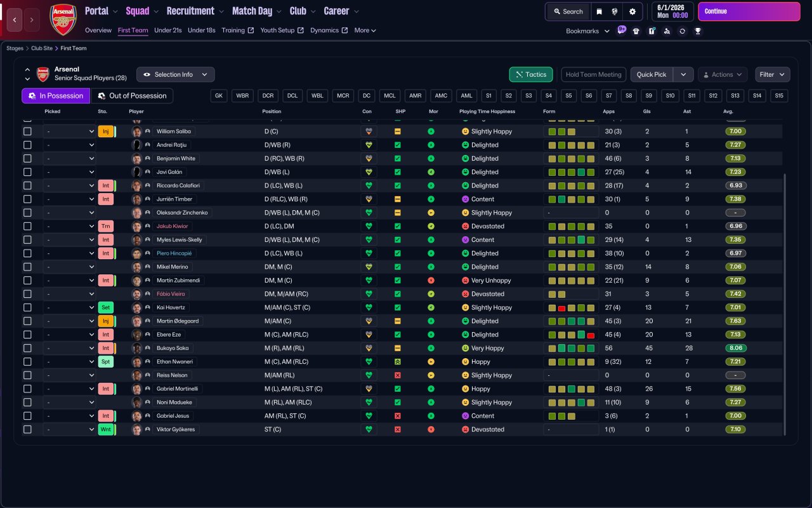Screen dimensions: 812x508
Task: Tick Viktor Gyökeres's row checkbox
Action: (x=27, y=429)
